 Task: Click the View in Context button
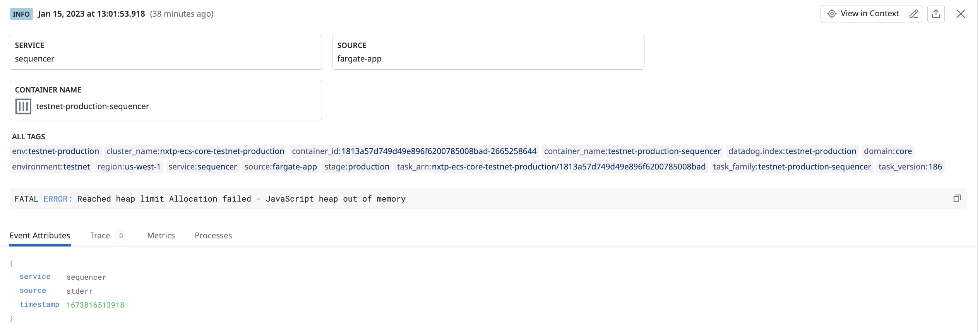point(870,14)
